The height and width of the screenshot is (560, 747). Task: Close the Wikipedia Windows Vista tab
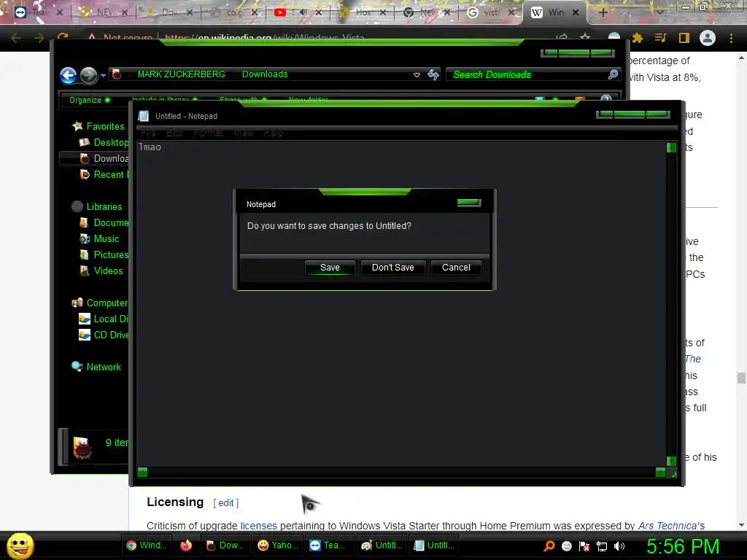pyautogui.click(x=576, y=12)
